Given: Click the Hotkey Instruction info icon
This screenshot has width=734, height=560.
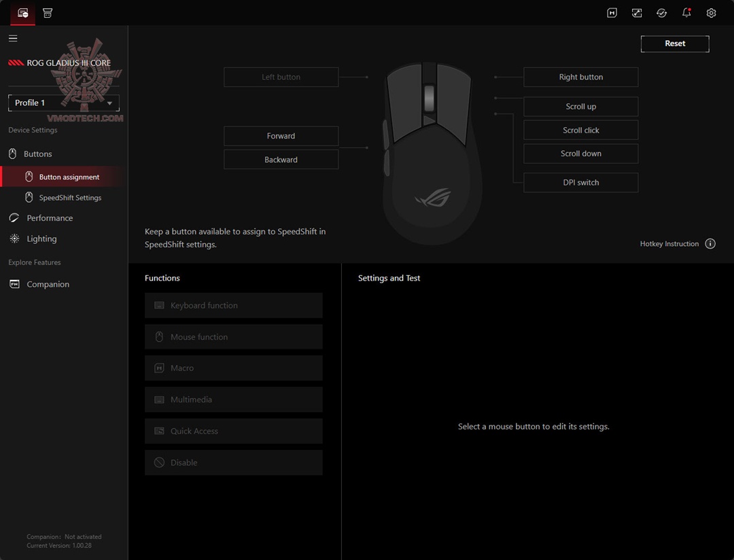Looking at the screenshot, I should coord(710,243).
